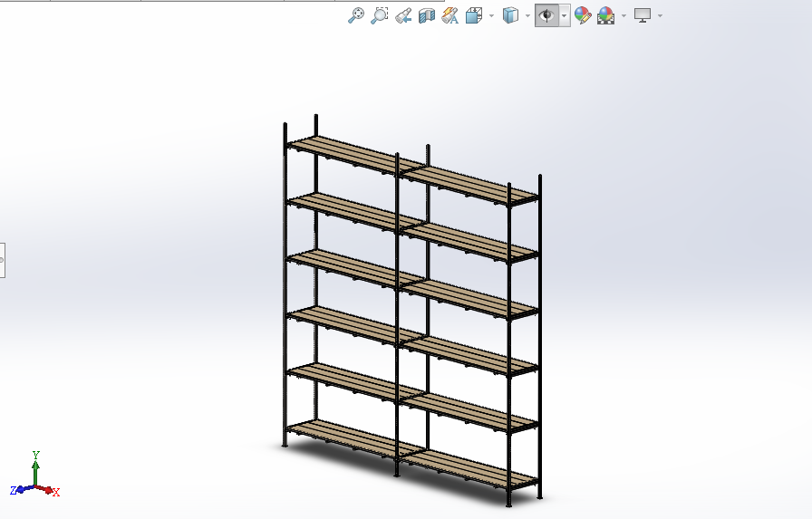Expand the View Settings dropdown arrow

coord(660,15)
